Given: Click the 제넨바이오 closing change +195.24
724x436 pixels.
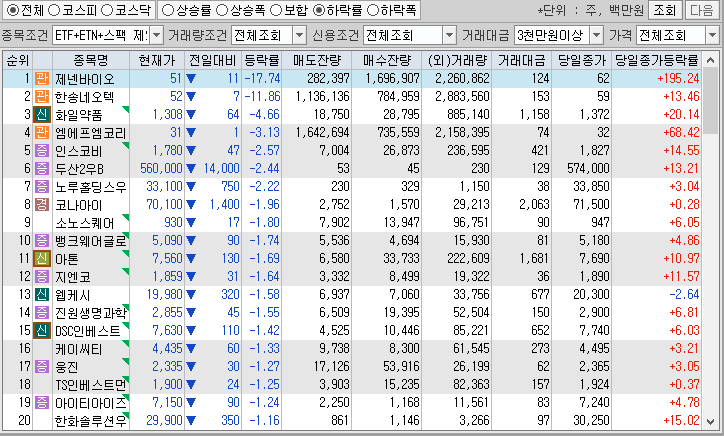Looking at the screenshot, I should (x=678, y=79).
